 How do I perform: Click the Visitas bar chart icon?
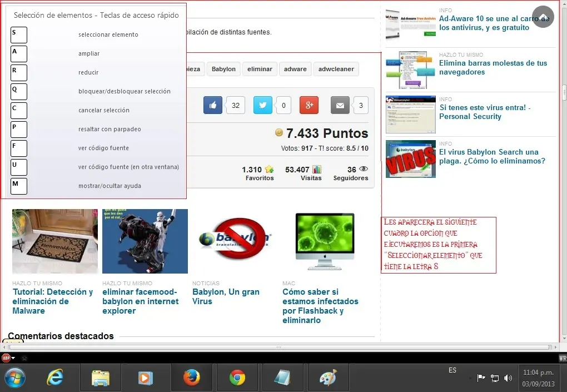(317, 169)
